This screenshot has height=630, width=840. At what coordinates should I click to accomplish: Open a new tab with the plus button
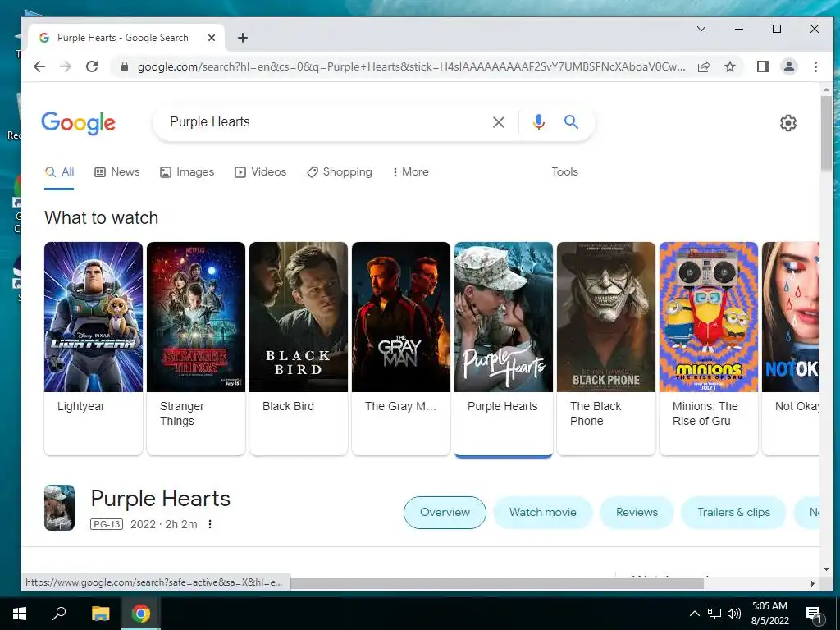(243, 38)
